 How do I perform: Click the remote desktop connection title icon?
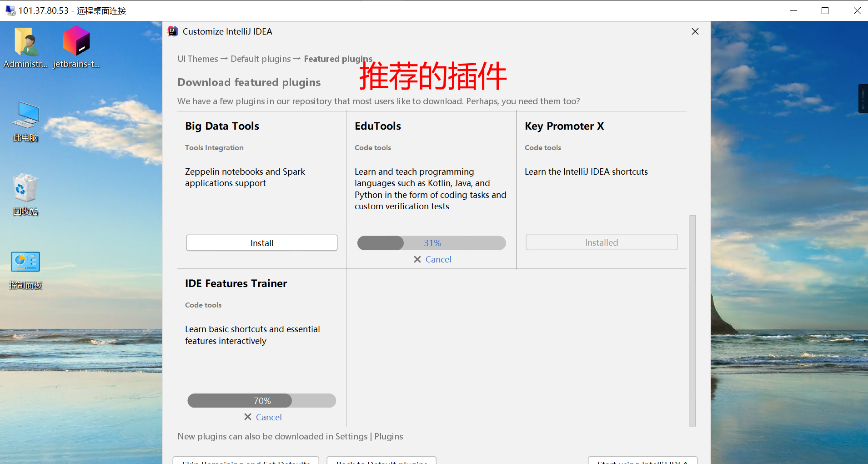(10, 10)
